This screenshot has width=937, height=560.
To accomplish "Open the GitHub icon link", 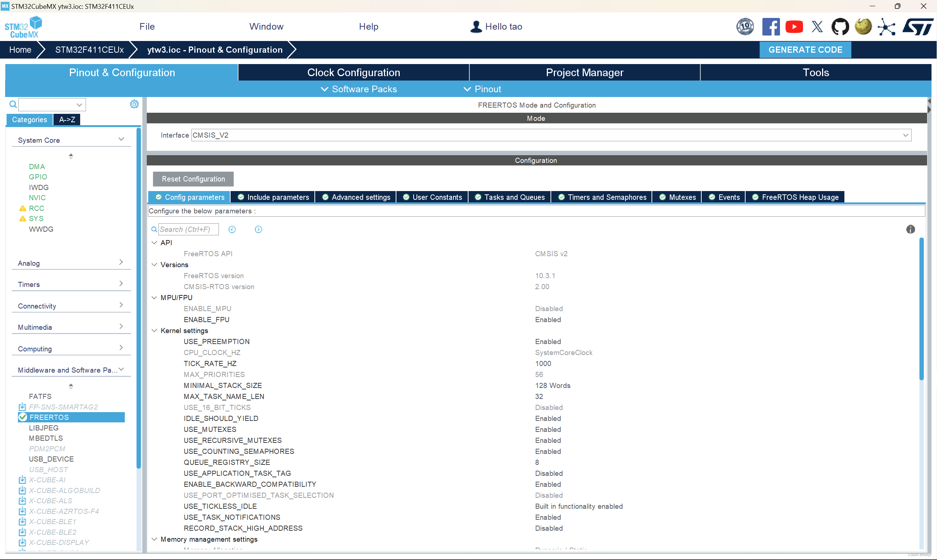I will click(840, 27).
